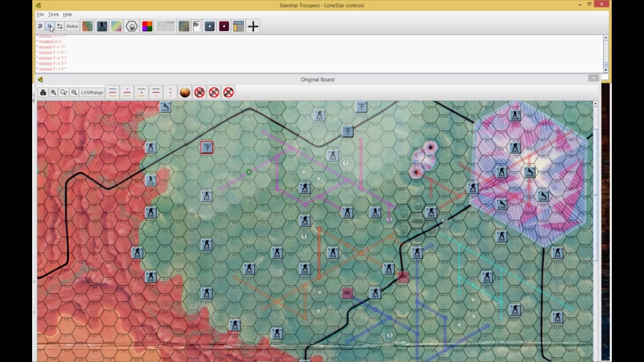Open the trooper silhouette pieces icon
The width and height of the screenshot is (644, 362).
click(x=102, y=26)
